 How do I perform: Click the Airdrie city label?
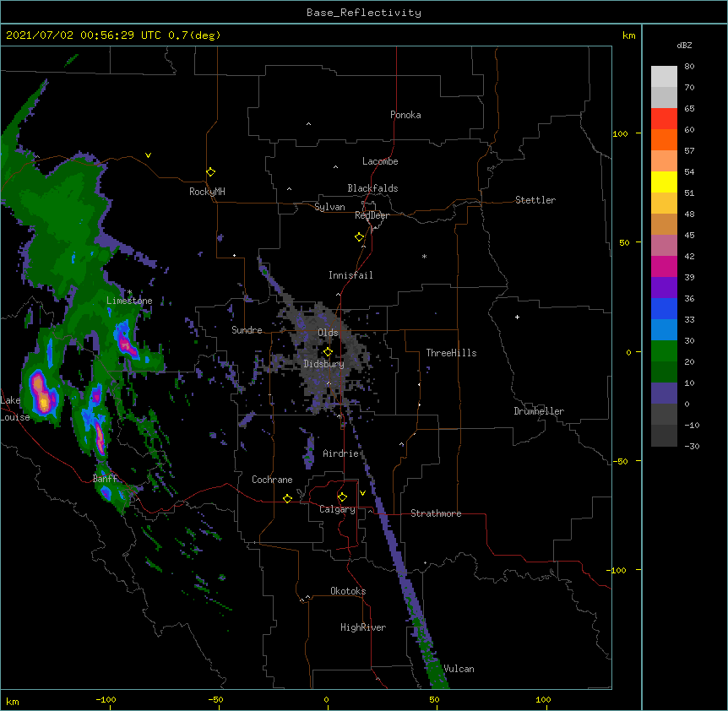click(341, 453)
